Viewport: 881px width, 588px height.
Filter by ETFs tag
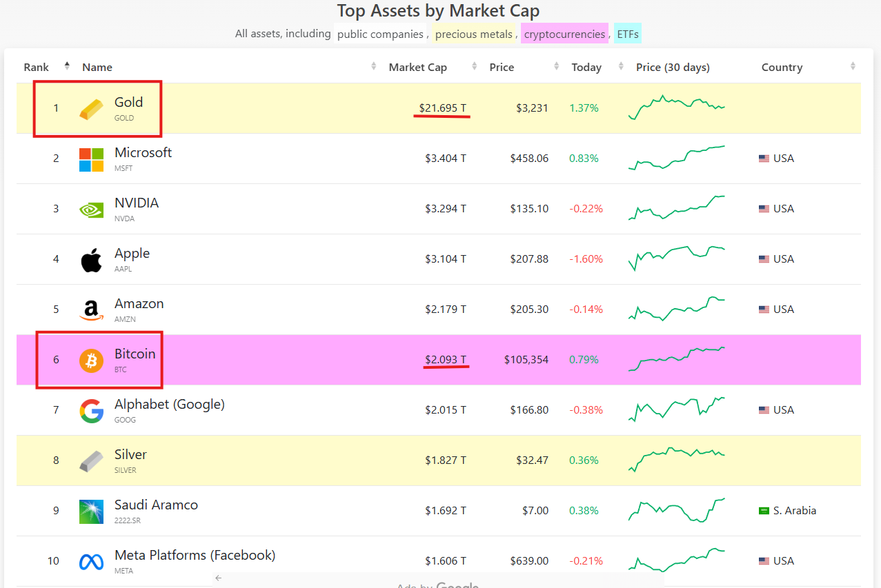[x=628, y=34]
